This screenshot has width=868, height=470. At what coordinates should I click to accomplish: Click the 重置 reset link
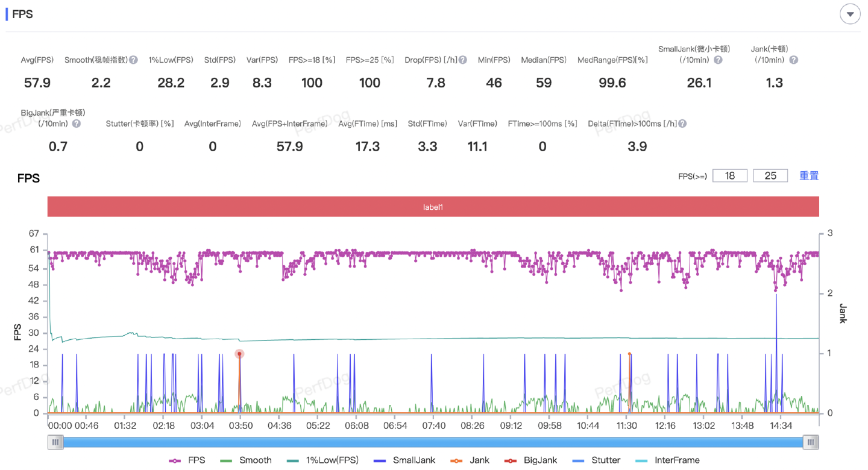[x=809, y=176]
